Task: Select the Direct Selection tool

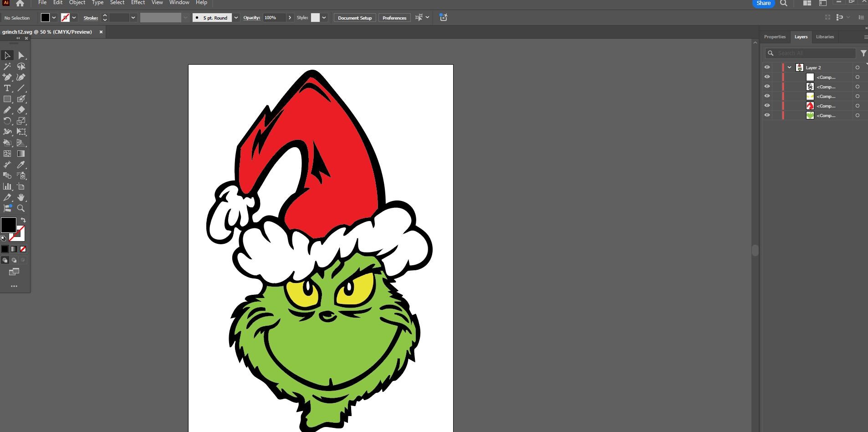Action: [x=20, y=55]
